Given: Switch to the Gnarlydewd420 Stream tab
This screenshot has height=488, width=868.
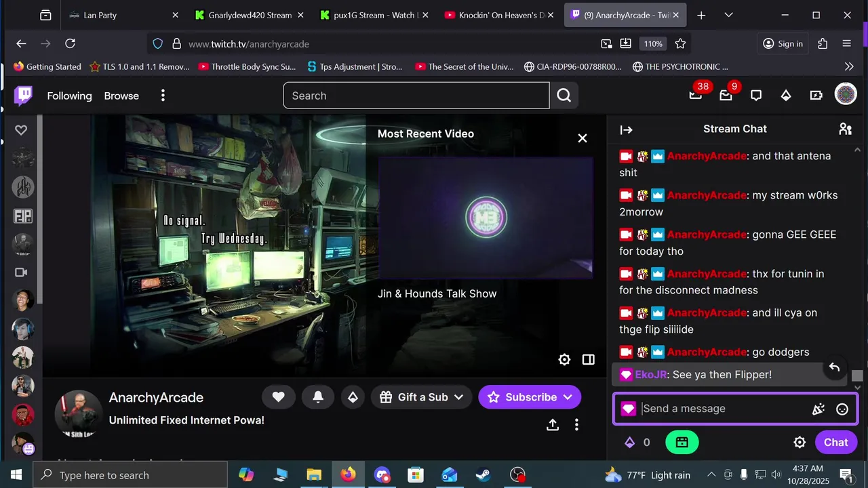Looking at the screenshot, I should click(x=248, y=15).
